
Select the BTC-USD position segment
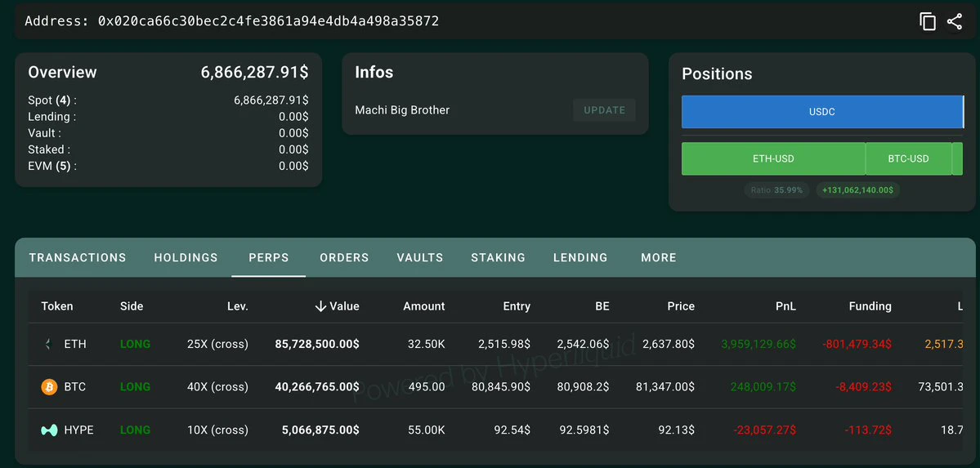tap(908, 158)
